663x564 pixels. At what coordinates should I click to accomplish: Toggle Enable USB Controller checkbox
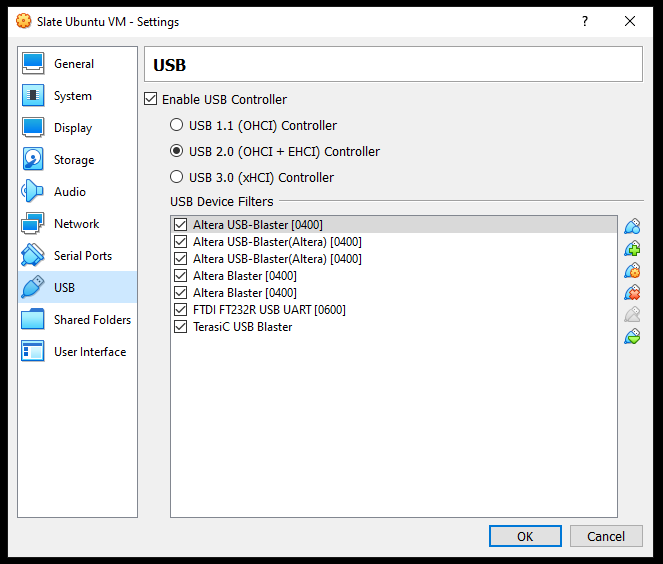pyautogui.click(x=151, y=99)
